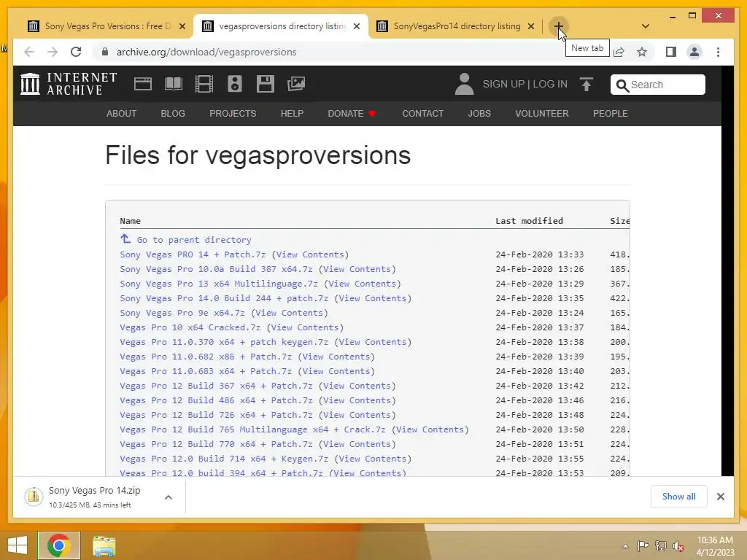
Task: Close the vegasproversions directory listing tab
Action: [x=356, y=26]
